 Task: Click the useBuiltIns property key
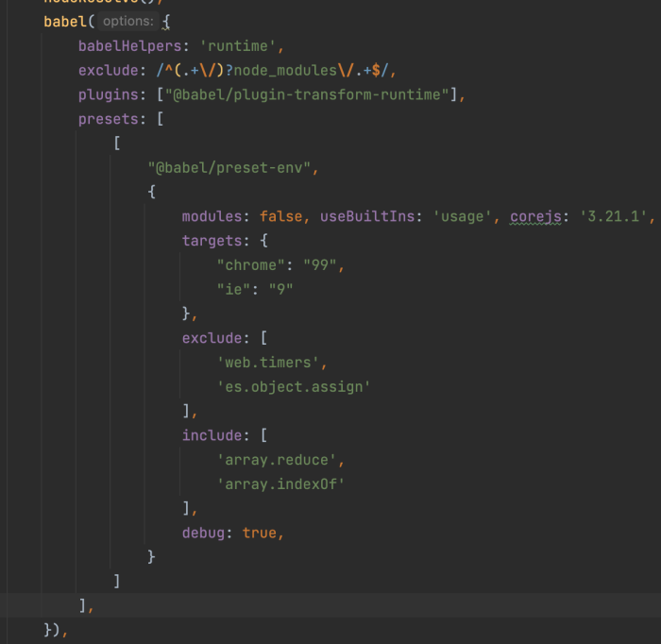tap(367, 216)
